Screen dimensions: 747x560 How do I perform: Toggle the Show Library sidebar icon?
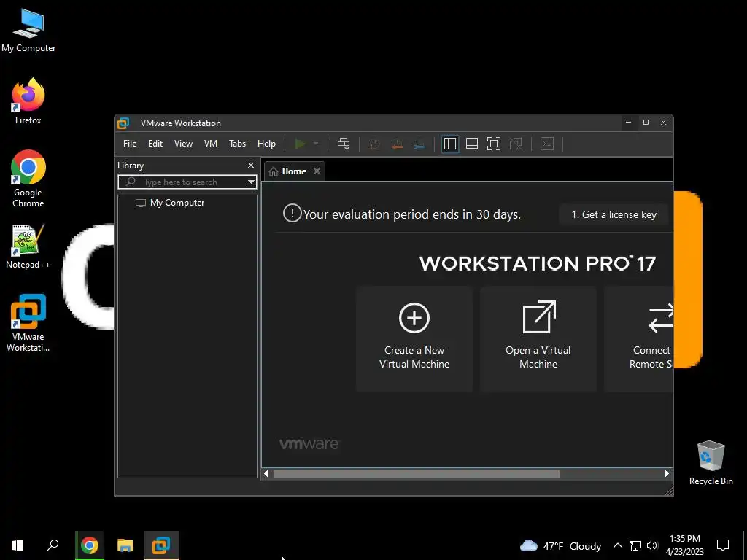[449, 144]
